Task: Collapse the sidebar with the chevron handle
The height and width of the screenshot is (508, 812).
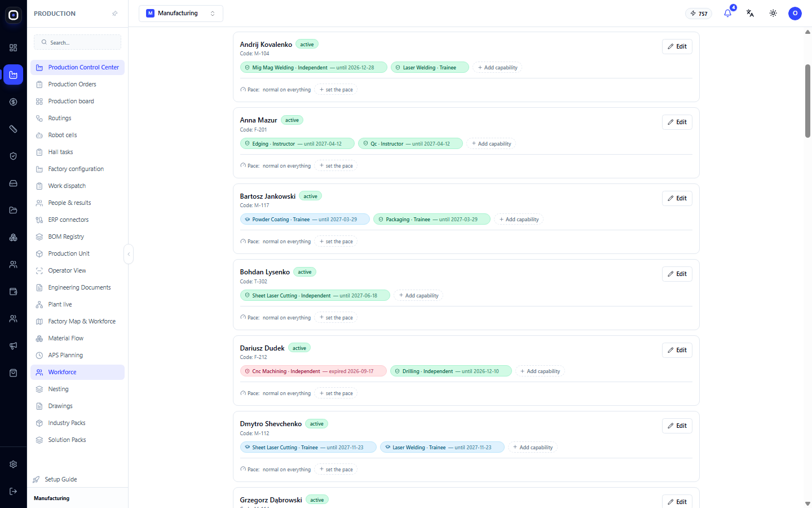Action: tap(129, 254)
